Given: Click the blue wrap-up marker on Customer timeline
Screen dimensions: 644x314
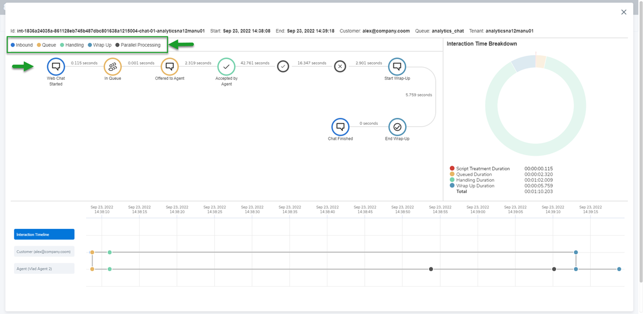Looking at the screenshot, I should (576, 252).
